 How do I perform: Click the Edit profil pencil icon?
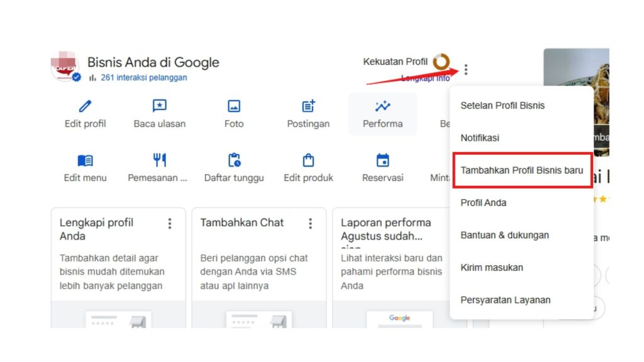pos(85,106)
